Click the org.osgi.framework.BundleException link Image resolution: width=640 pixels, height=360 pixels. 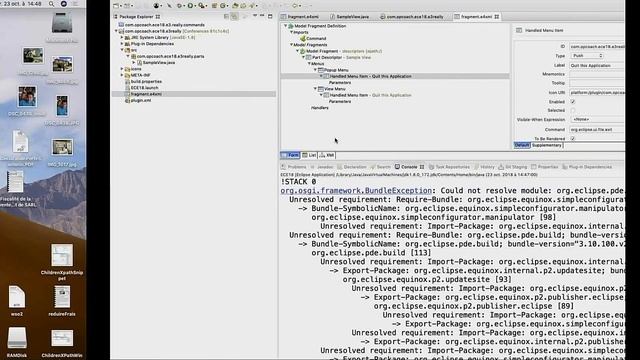point(356,191)
